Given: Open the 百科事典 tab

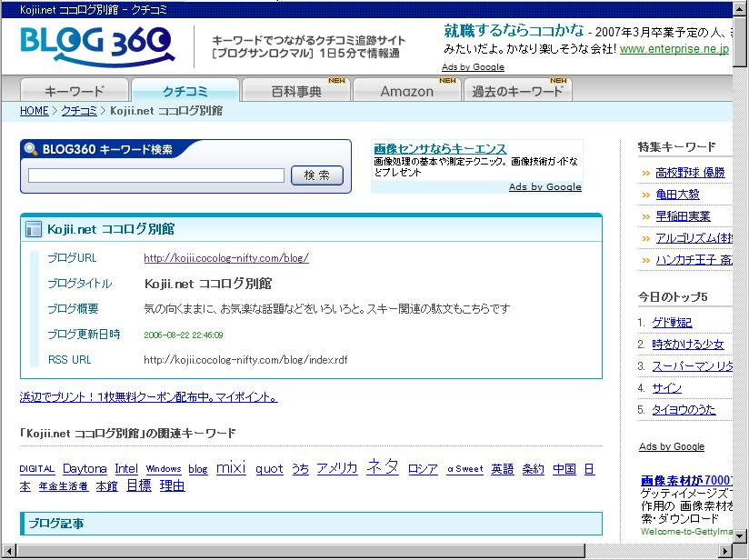Looking at the screenshot, I should pos(296,90).
